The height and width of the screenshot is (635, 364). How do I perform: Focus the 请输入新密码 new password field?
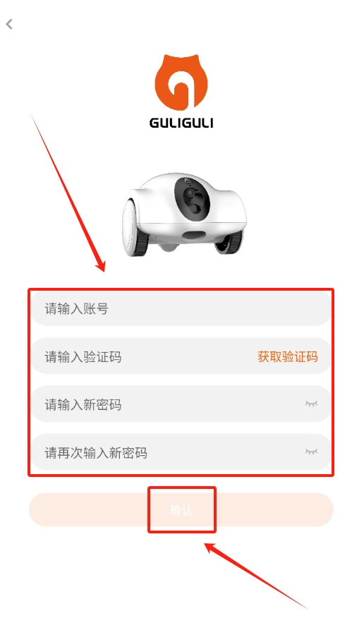pos(181,404)
